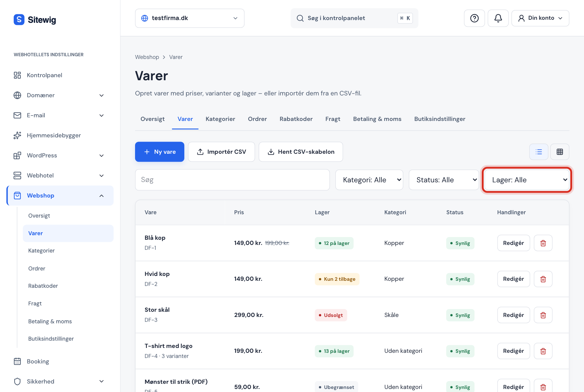The height and width of the screenshot is (392, 584).
Task: Delete the T-shirt med logo product
Action: coord(543,351)
